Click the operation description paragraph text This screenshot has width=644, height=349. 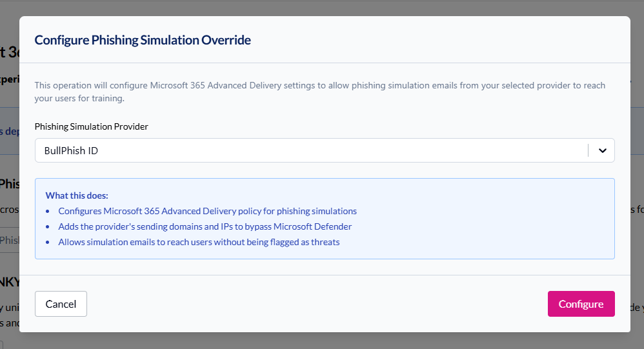(x=319, y=92)
